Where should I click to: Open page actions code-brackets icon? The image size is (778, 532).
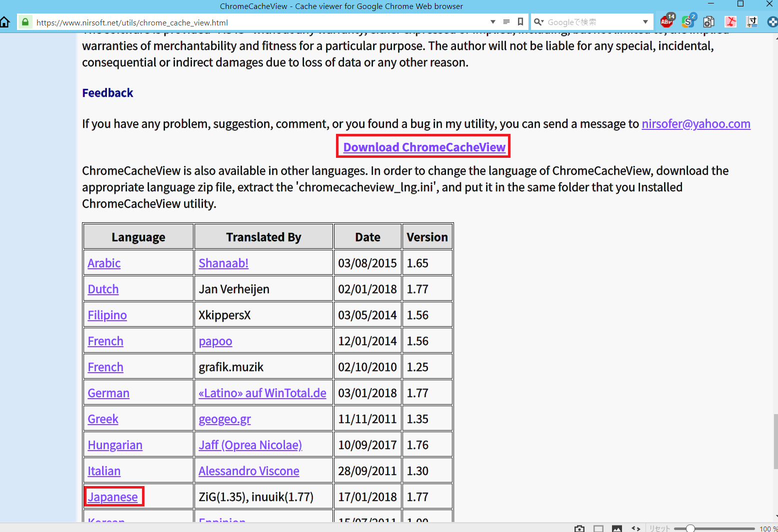click(x=636, y=529)
